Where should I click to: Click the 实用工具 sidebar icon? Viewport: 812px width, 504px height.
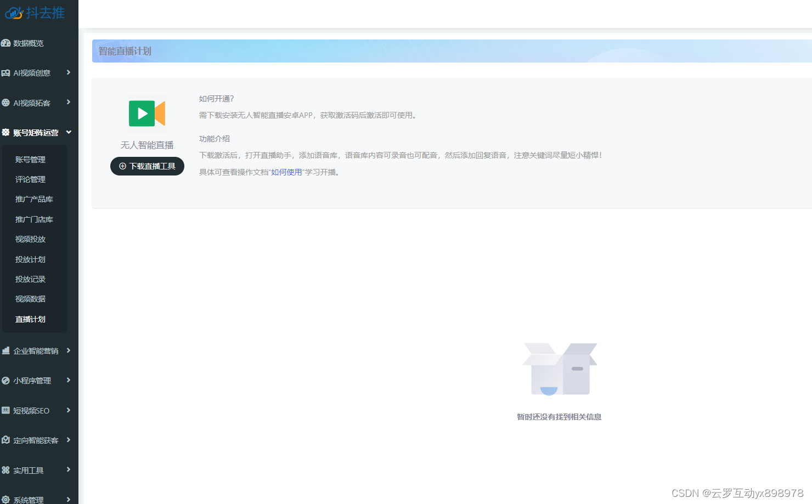tap(6, 470)
